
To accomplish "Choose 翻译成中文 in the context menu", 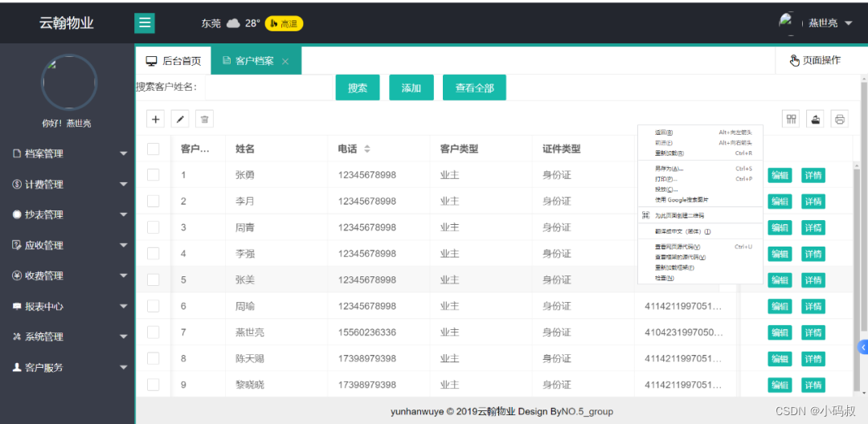I will pyautogui.click(x=700, y=231).
